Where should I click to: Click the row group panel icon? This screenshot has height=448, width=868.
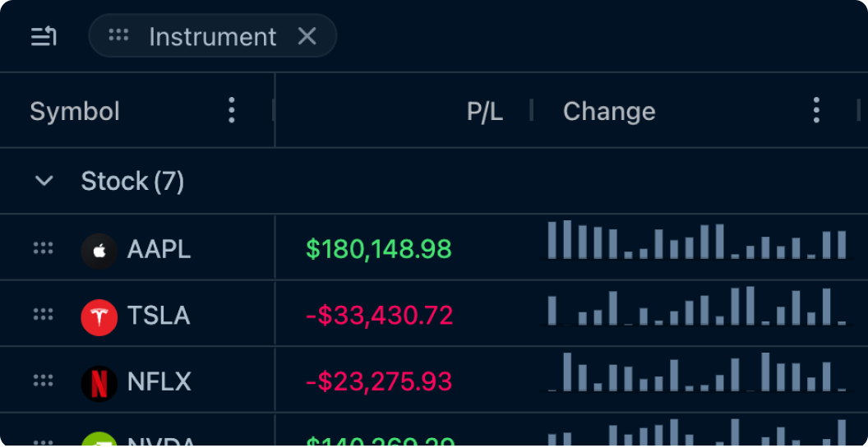44,36
